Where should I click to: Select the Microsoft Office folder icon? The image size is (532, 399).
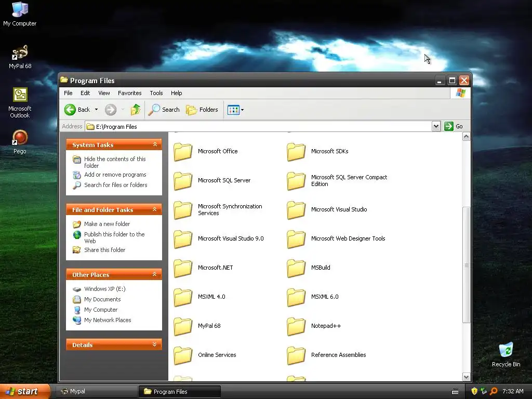click(x=183, y=152)
